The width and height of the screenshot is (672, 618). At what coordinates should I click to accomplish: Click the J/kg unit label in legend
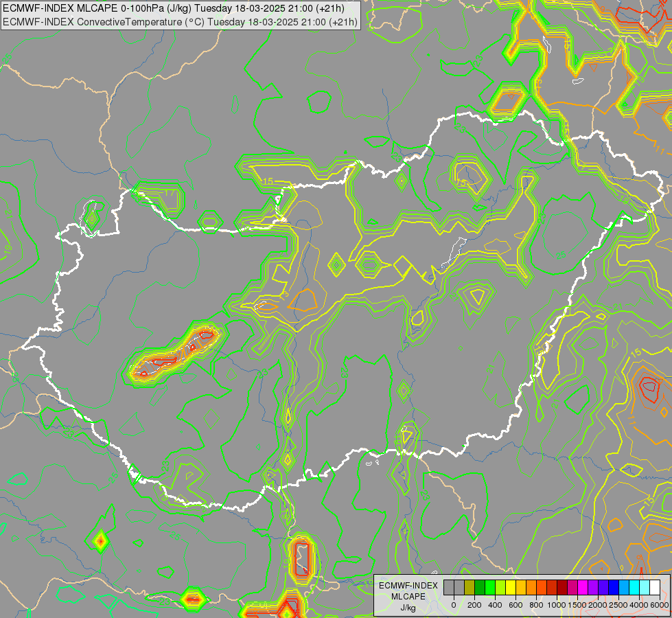pos(408,608)
